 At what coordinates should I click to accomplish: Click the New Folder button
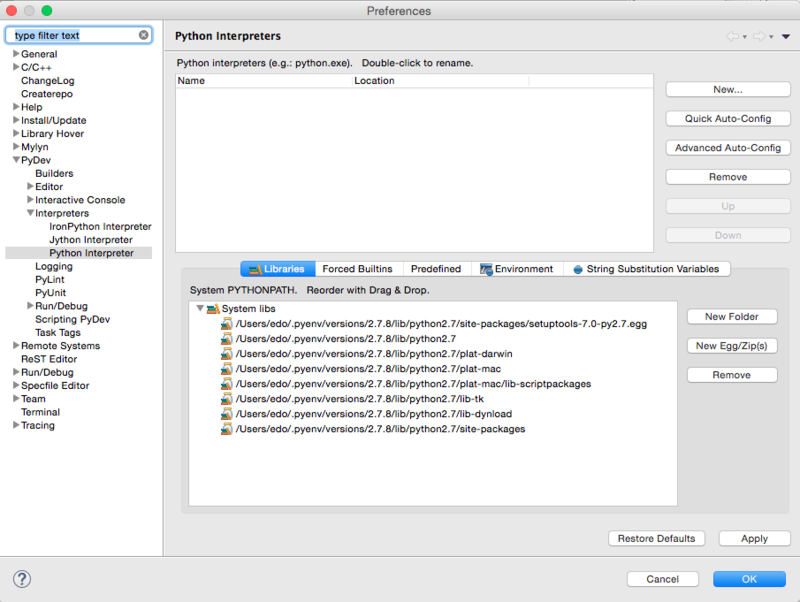pyautogui.click(x=732, y=316)
